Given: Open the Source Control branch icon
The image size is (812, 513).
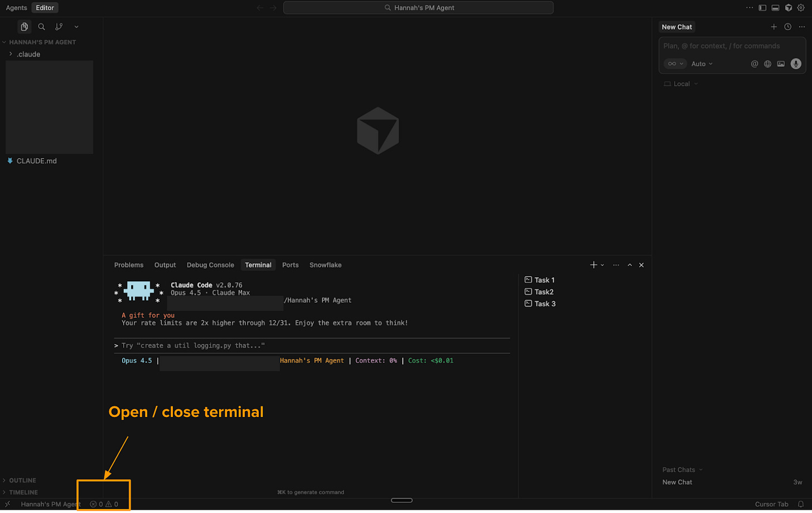Looking at the screenshot, I should pyautogui.click(x=59, y=27).
